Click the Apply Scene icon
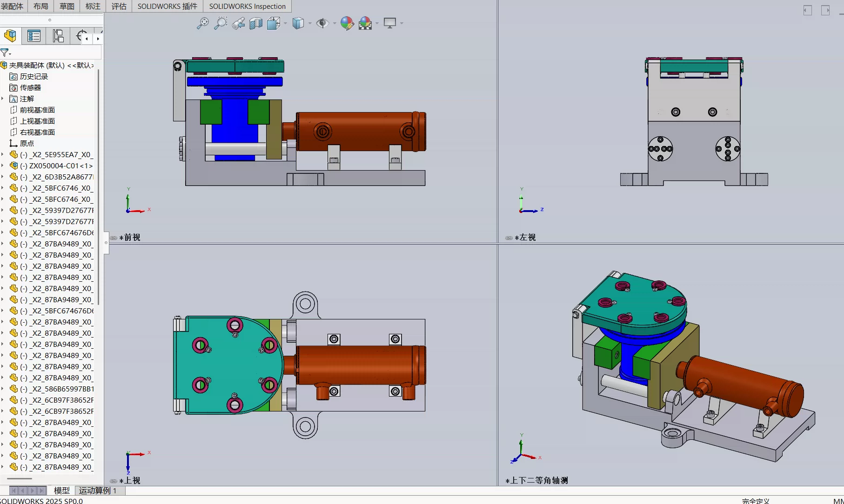This screenshot has width=844, height=504. click(x=365, y=23)
